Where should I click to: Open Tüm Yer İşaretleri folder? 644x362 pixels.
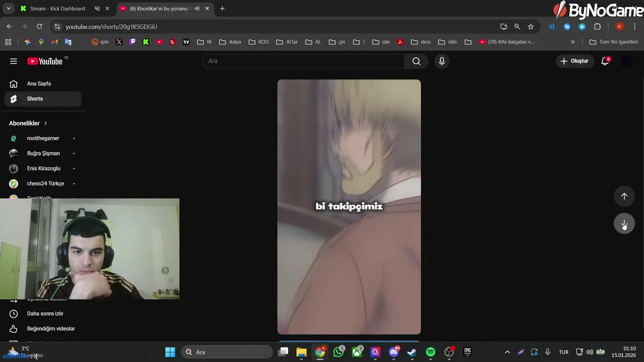point(613,42)
